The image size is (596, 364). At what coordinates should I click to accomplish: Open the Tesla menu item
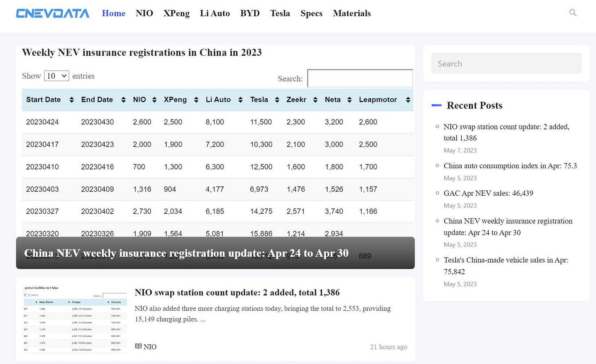(x=280, y=13)
